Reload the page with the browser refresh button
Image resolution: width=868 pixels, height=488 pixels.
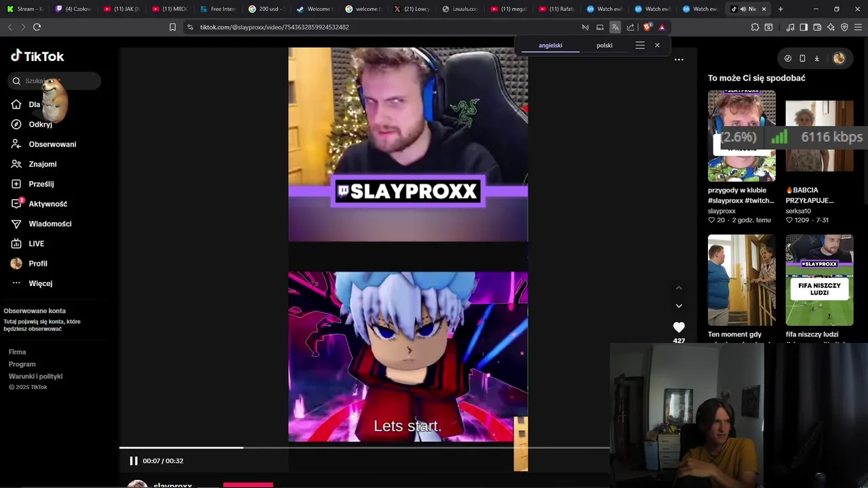[x=37, y=27]
